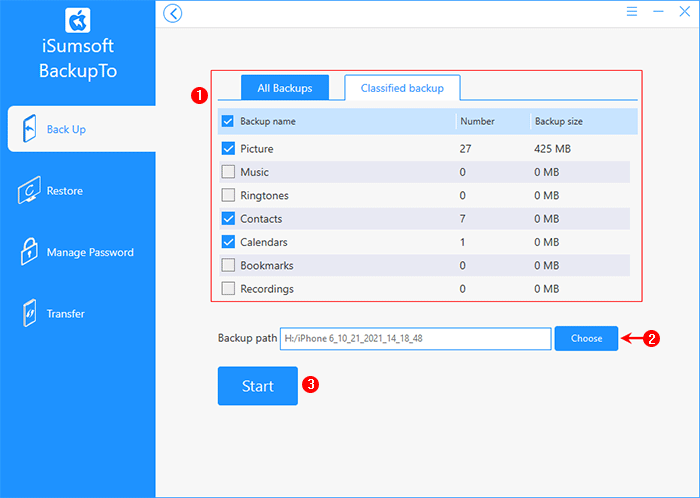Click the Backup path label

(247, 338)
